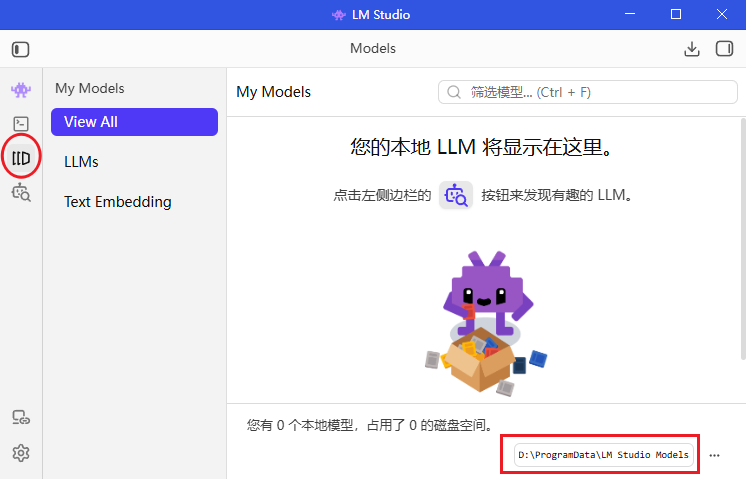
Task: Select View All in My Models list
Action: (x=134, y=122)
